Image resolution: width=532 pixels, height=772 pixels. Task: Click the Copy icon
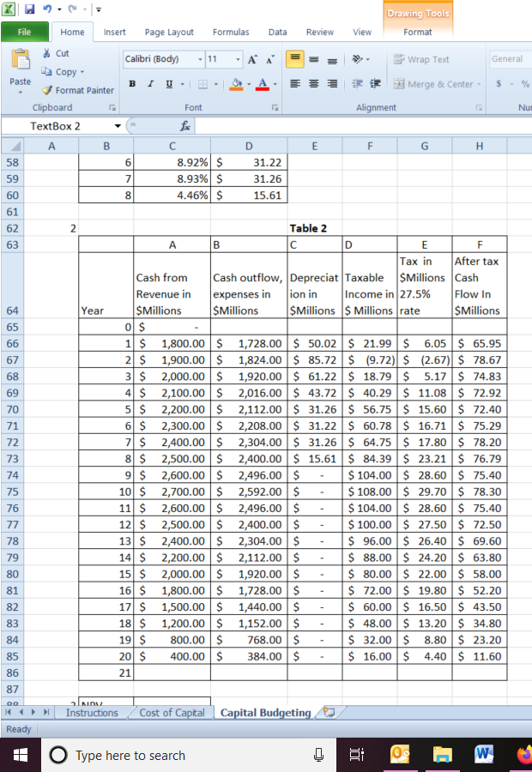[47, 71]
